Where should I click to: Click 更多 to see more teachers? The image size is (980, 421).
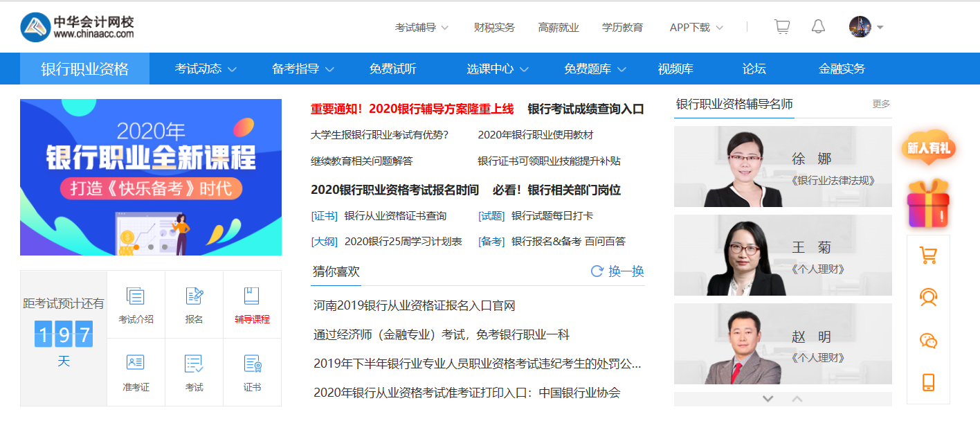881,104
